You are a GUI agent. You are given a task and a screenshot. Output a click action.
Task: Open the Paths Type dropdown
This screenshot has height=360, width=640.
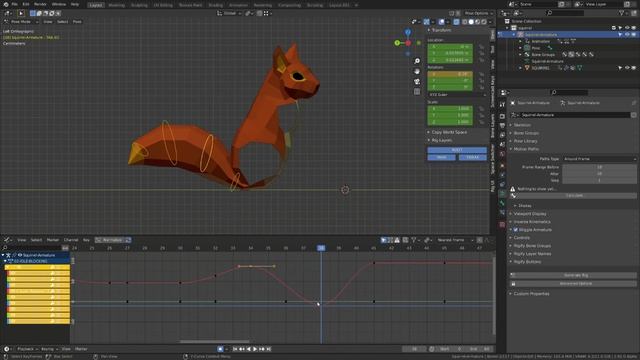(600, 159)
